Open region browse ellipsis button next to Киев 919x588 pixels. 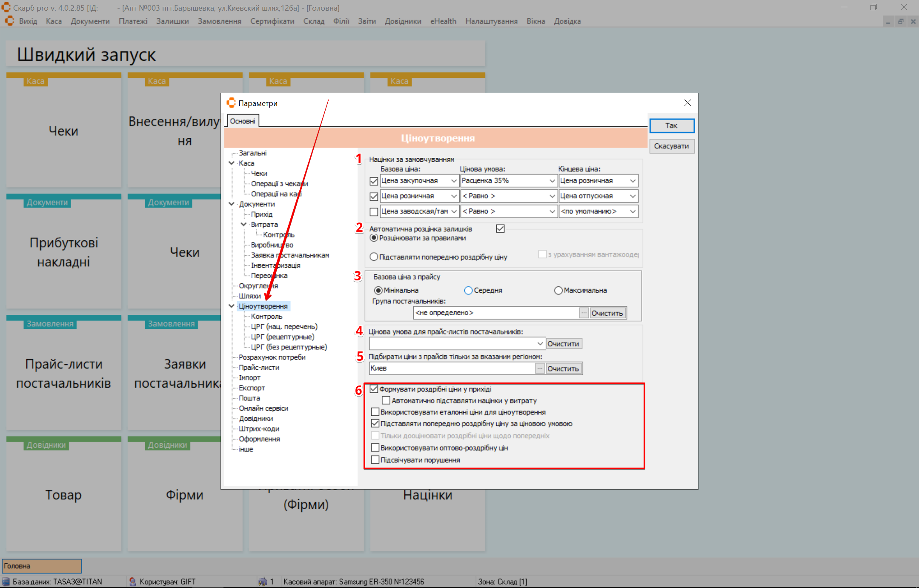point(540,368)
